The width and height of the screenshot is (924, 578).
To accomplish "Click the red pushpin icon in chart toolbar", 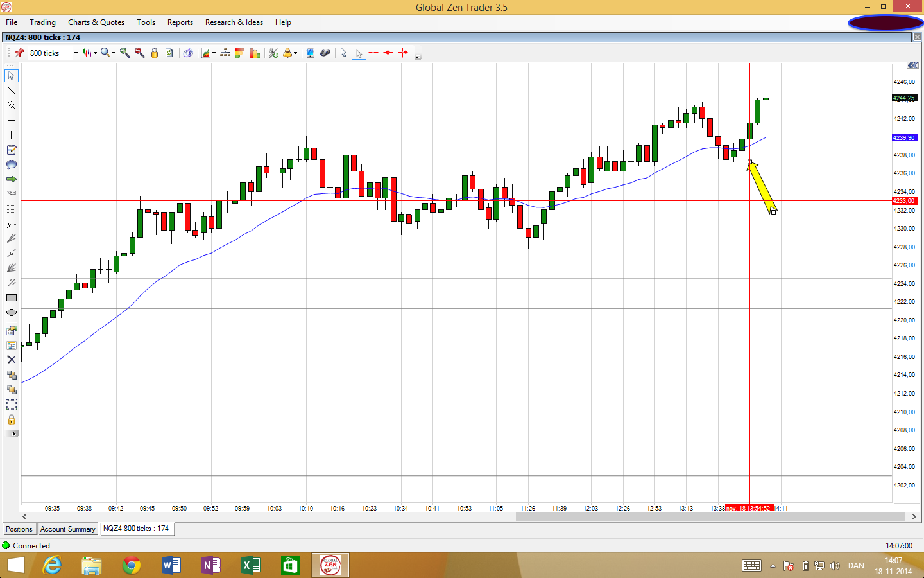I will point(19,53).
